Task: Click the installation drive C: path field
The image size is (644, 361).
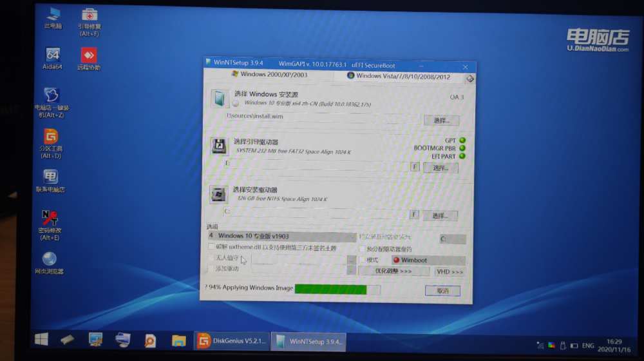Action: tap(316, 211)
